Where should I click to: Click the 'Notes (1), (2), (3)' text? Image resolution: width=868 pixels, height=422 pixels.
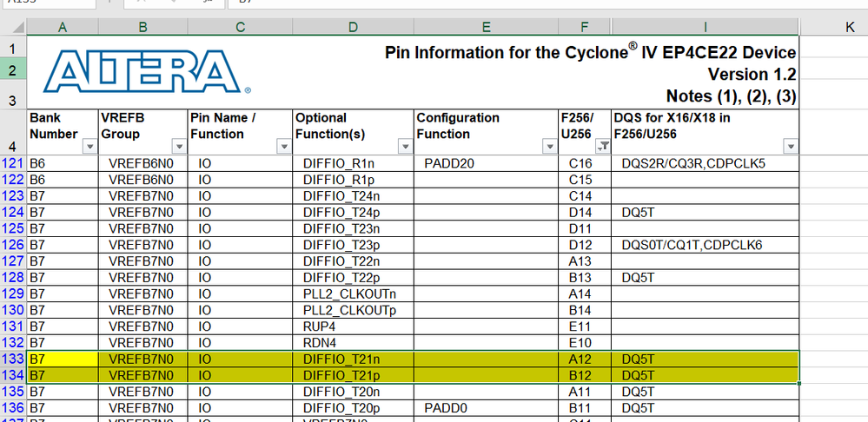[732, 96]
